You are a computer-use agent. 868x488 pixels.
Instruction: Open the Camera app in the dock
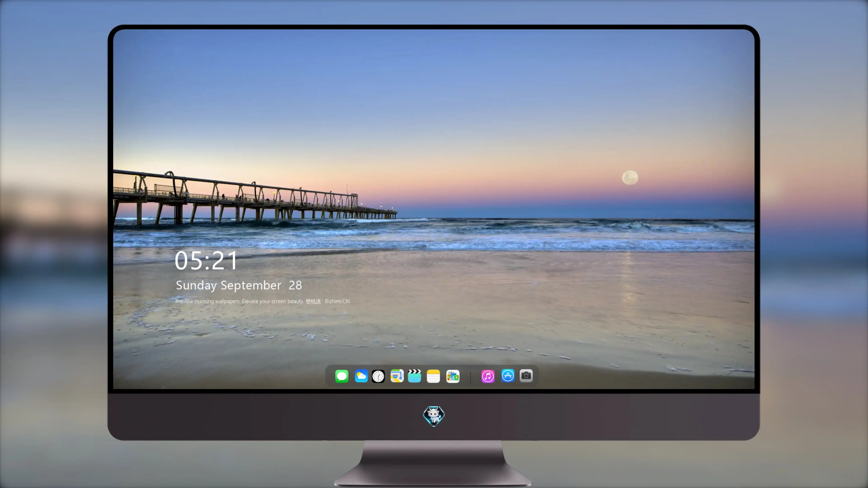point(526,375)
